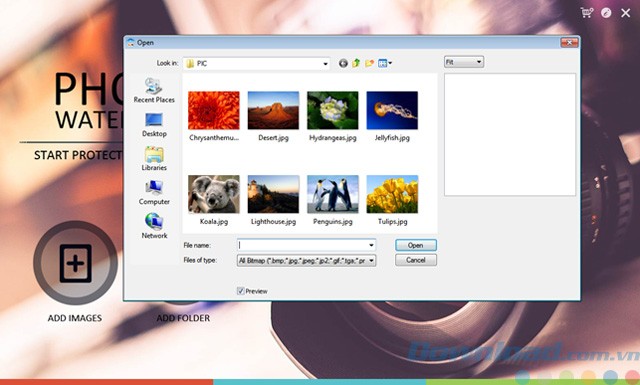The image size is (640, 385).
Task: Open Recent Places in the sidebar
Action: pyautogui.click(x=154, y=90)
